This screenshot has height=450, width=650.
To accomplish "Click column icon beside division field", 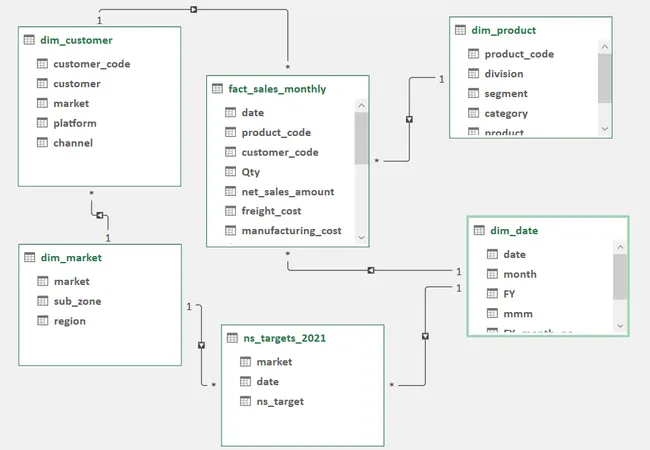I will coord(473,73).
